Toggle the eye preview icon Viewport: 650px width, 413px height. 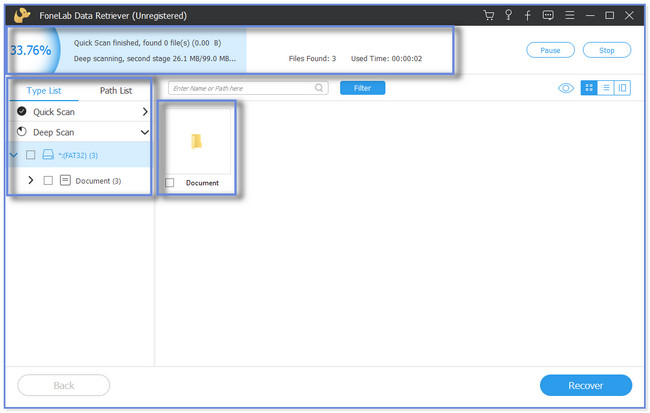point(565,88)
